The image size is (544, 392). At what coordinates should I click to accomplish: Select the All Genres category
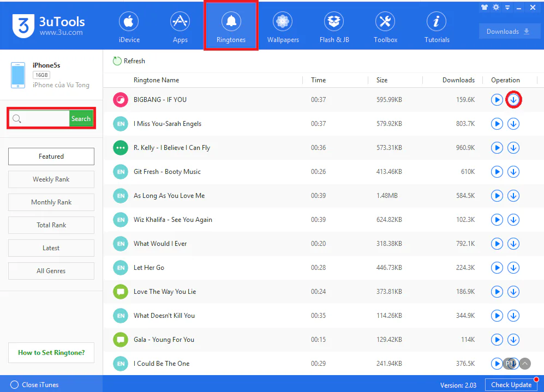coord(51,270)
